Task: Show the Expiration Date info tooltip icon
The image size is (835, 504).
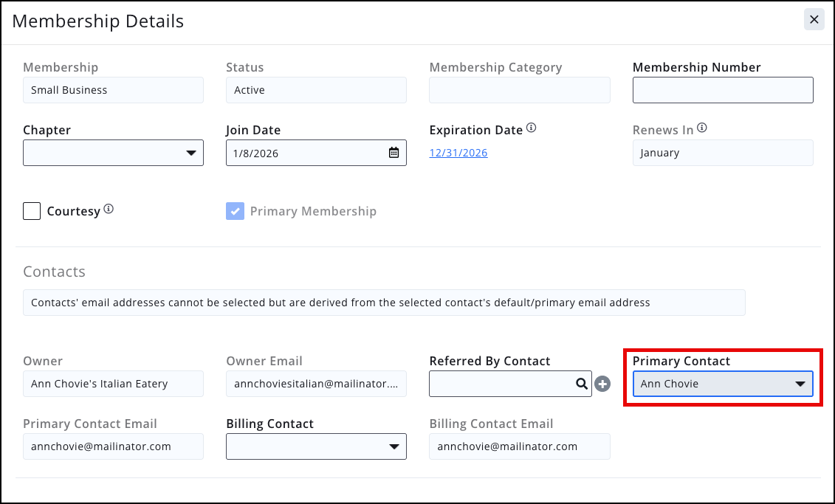Action: pos(531,128)
